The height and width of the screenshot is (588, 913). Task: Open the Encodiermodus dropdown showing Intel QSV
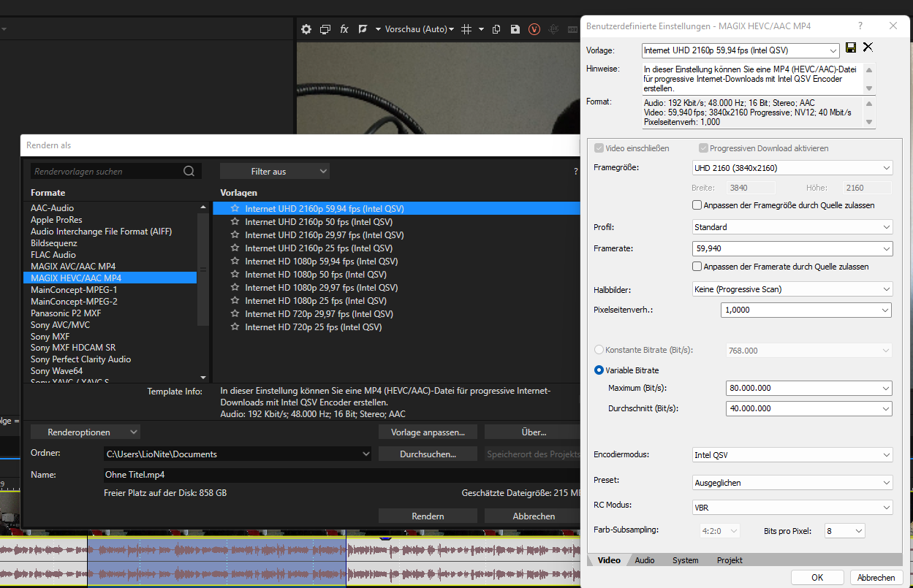tap(792, 455)
